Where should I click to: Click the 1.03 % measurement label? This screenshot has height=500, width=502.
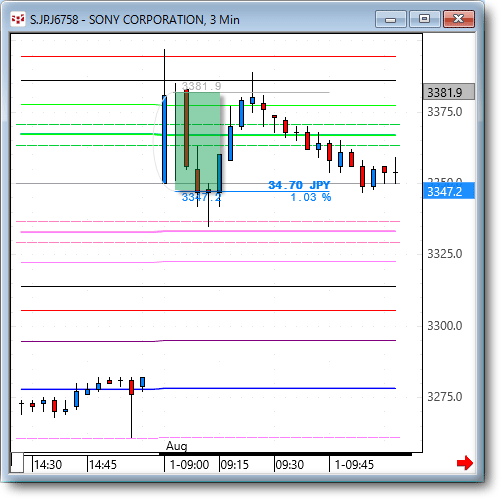311,197
